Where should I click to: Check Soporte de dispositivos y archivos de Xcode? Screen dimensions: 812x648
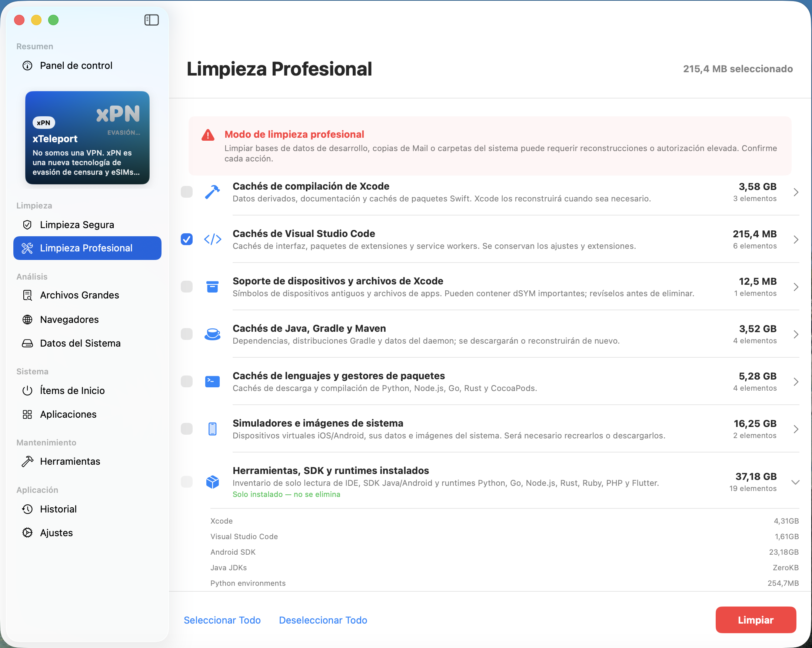point(187,287)
